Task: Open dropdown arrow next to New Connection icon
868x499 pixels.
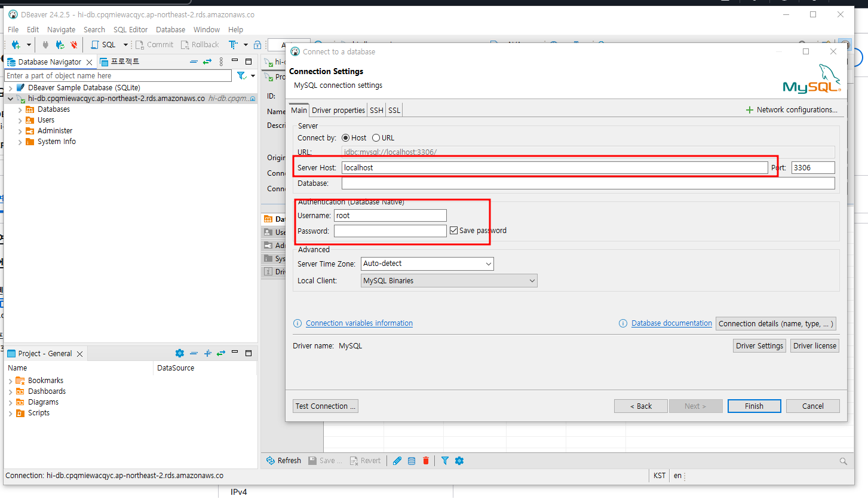Action: [x=29, y=45]
